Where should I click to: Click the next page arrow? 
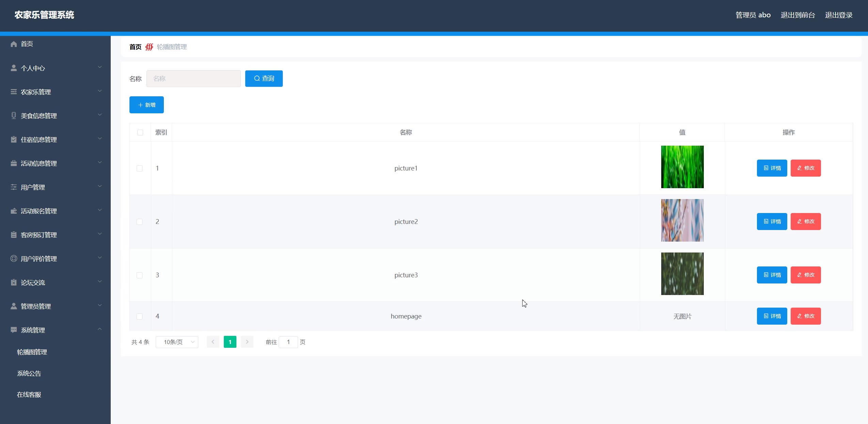point(247,342)
